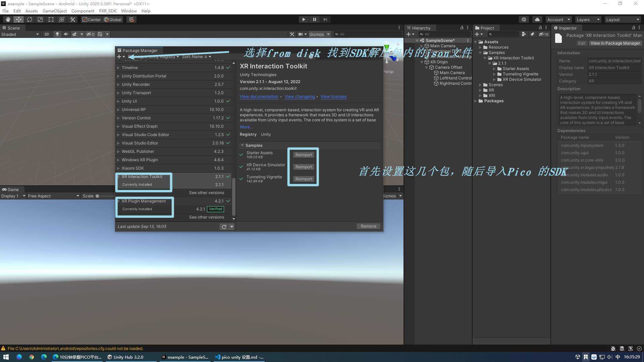Screen dimensions: 644x362
Task: Open Display 1 dropdown in Game view
Action: coord(13,196)
